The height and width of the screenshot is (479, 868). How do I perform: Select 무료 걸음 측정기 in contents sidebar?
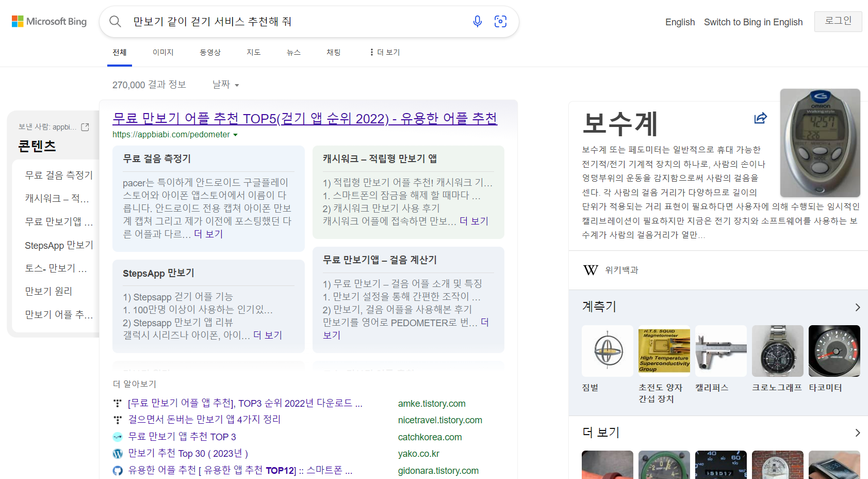coord(59,175)
